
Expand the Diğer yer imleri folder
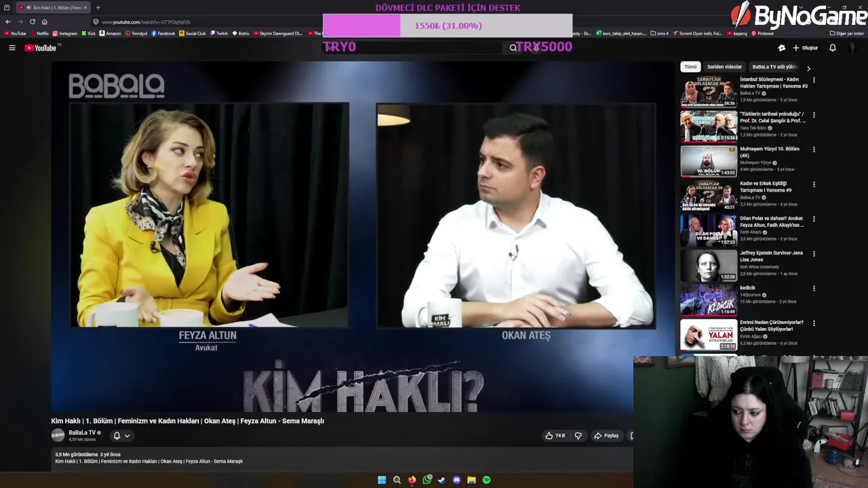coord(846,33)
